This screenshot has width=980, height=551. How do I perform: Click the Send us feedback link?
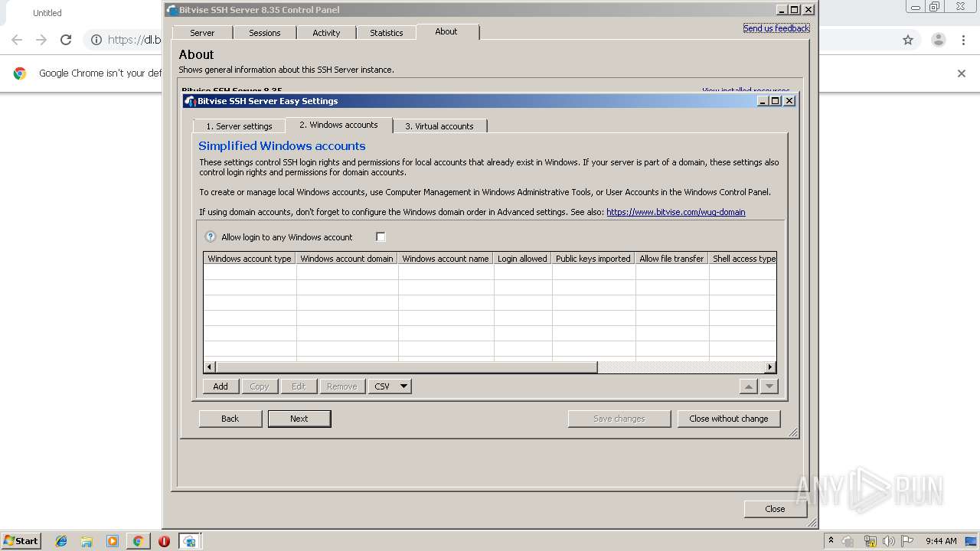(776, 28)
